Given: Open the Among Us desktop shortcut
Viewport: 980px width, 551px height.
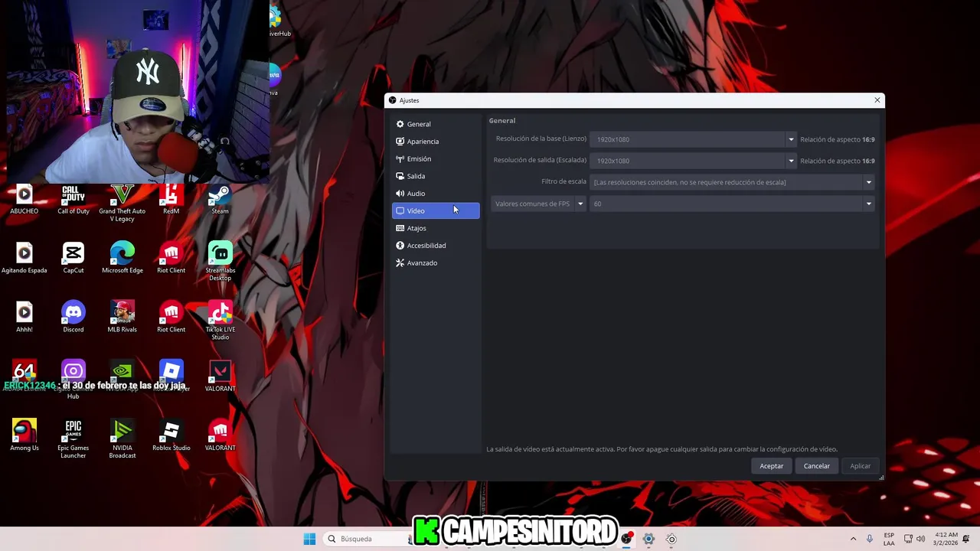Looking at the screenshot, I should click(x=24, y=435).
